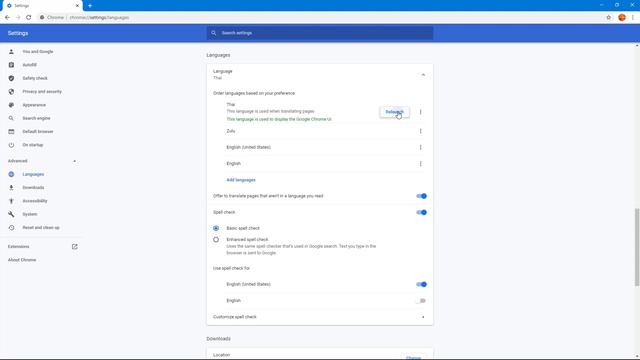Image resolution: width=640 pixels, height=360 pixels.
Task: Enable spell check for English
Action: click(421, 301)
